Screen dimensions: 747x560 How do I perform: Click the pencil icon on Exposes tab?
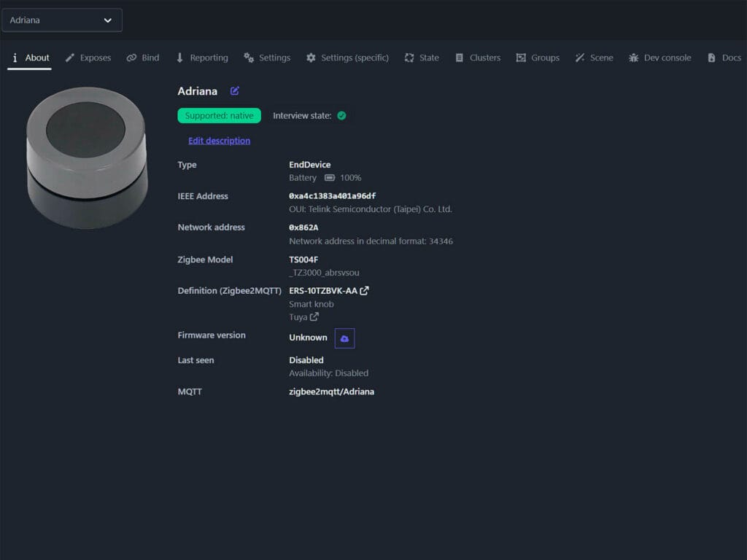[70, 58]
